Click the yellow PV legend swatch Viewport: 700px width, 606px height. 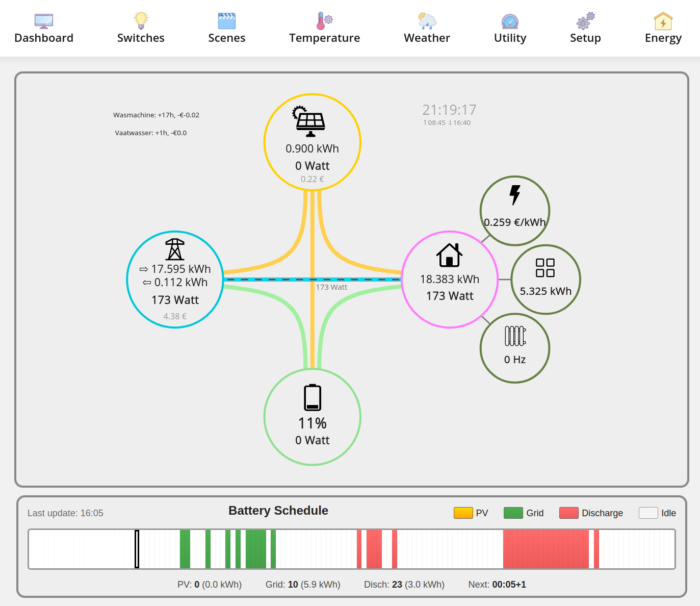(x=463, y=513)
